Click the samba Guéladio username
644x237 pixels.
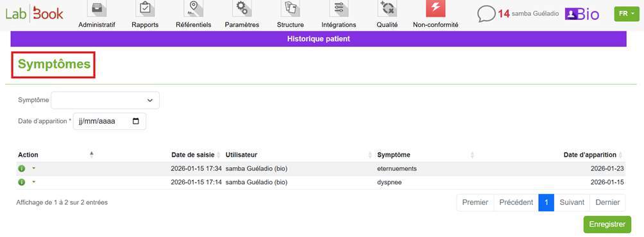click(x=535, y=14)
